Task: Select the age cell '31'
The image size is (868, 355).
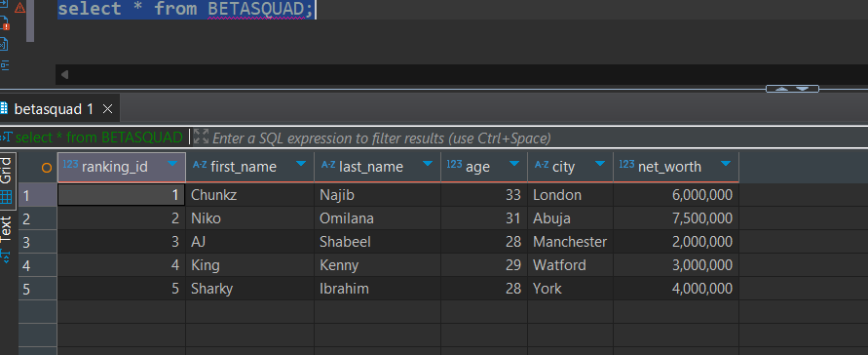Action: click(484, 218)
